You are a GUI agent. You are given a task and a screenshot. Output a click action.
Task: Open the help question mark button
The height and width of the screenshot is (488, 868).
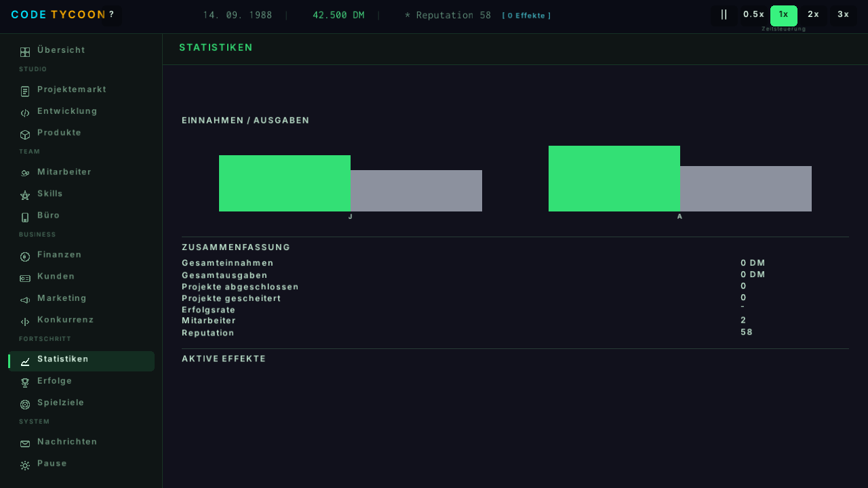pos(112,15)
